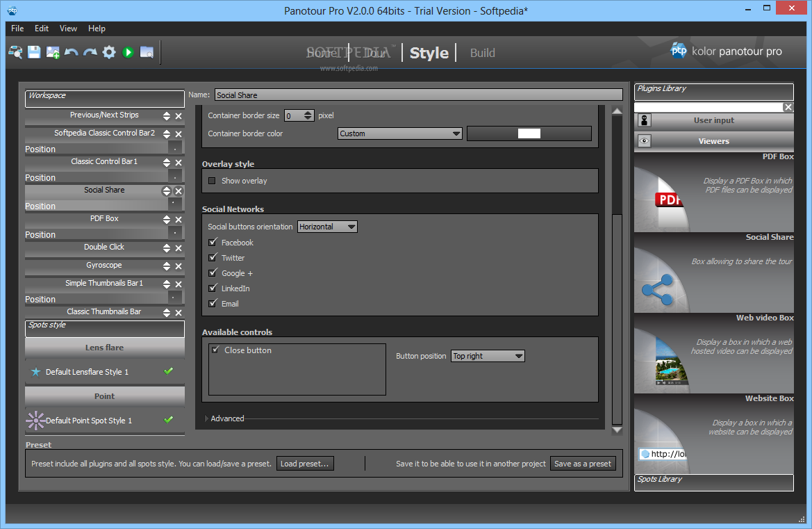Remove the Social Share workspace item
This screenshot has height=529, width=812.
pyautogui.click(x=179, y=191)
